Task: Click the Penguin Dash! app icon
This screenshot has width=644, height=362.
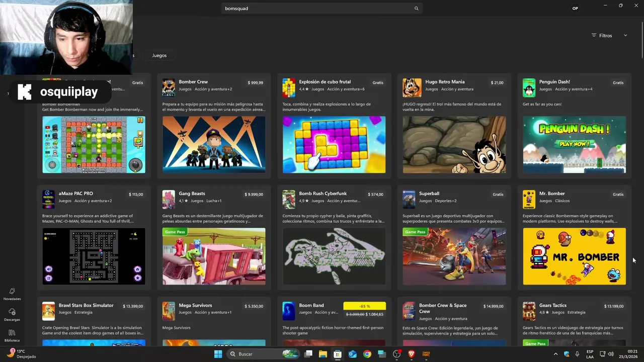Action: (529, 87)
